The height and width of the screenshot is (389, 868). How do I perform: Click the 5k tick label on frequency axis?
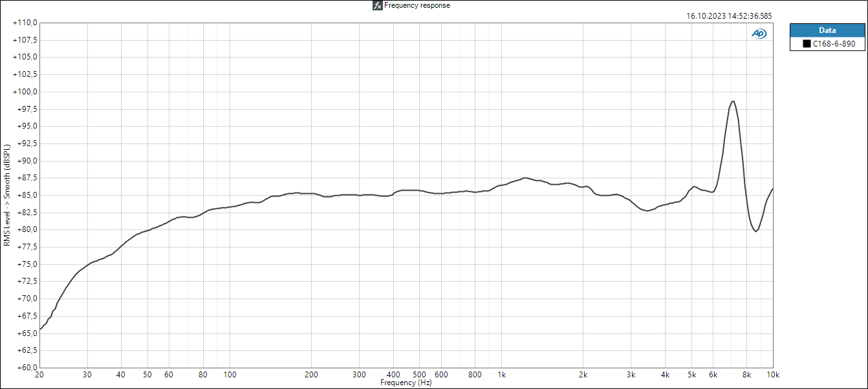[x=691, y=375]
